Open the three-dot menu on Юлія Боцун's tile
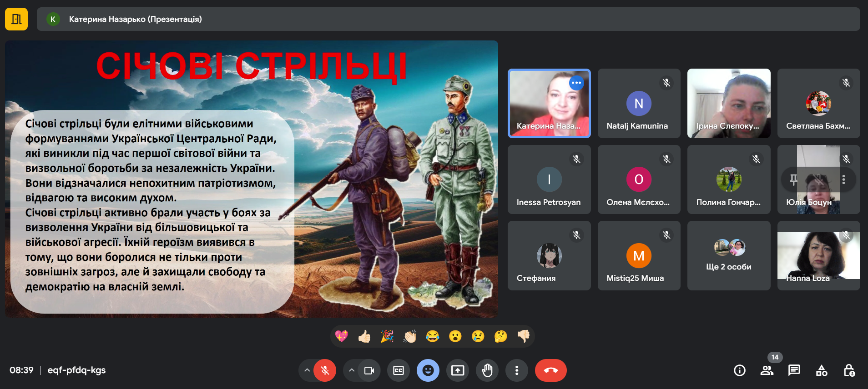 pos(843,180)
